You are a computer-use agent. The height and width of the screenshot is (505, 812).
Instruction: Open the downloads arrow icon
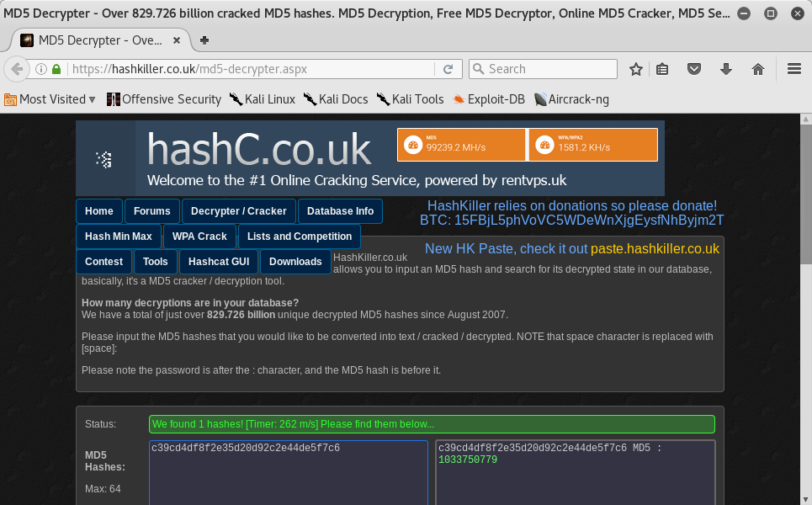click(x=725, y=69)
